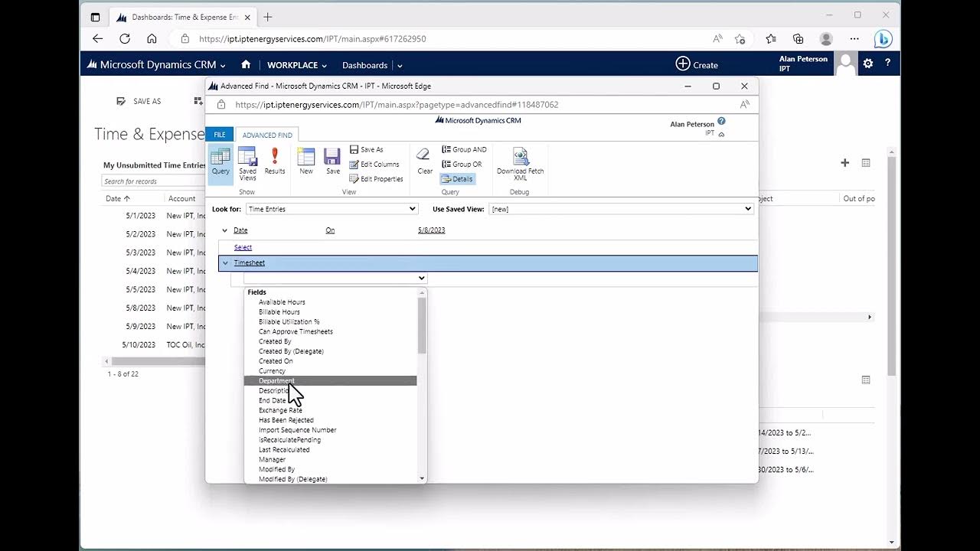Refresh the main browser page
Viewport: 980px width, 551px height.
124,38
